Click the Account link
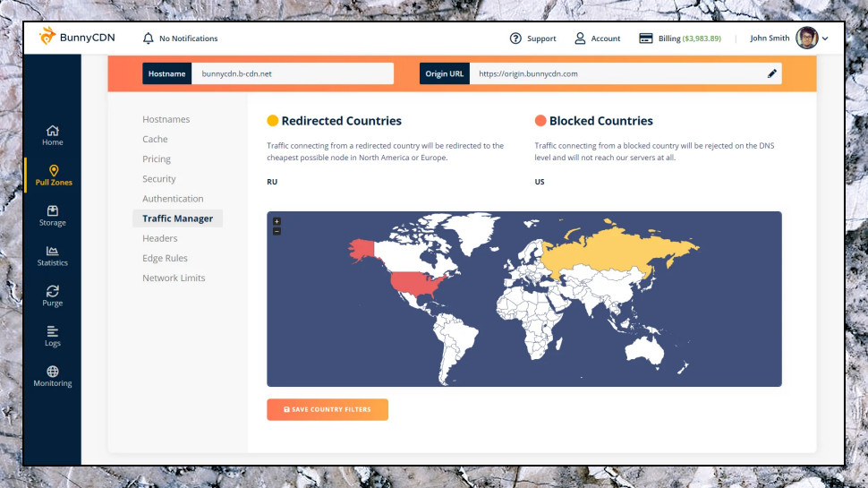The image size is (868, 488). click(x=606, y=39)
